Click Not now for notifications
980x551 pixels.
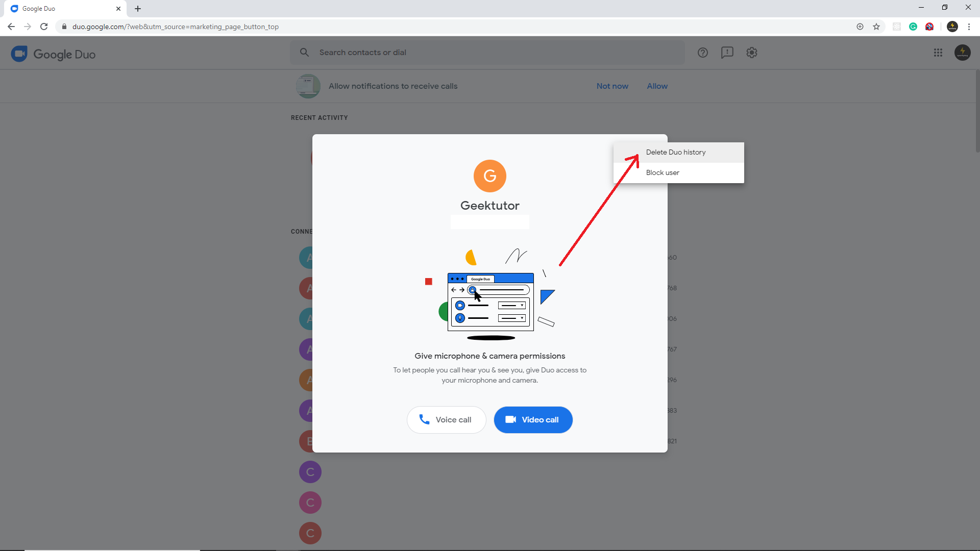[612, 86]
